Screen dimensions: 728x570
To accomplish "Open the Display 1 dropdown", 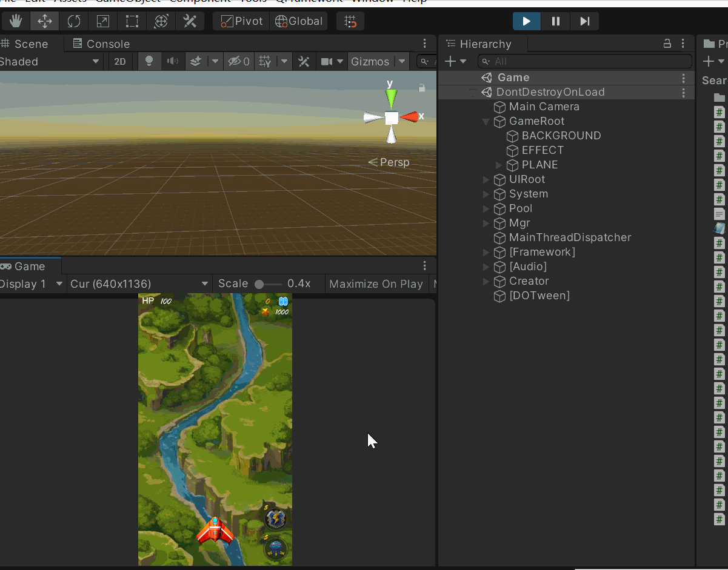I will point(32,283).
